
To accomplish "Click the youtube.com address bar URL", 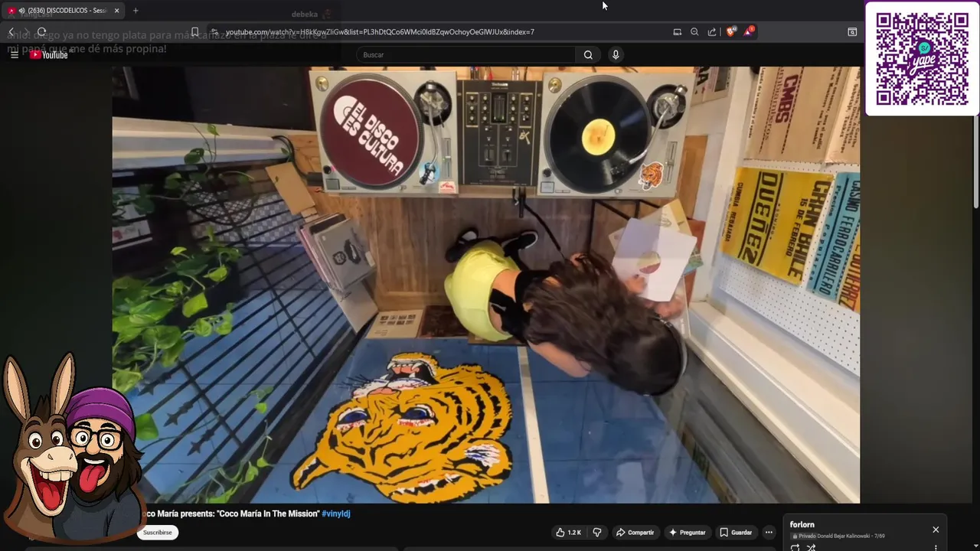I will point(380,32).
